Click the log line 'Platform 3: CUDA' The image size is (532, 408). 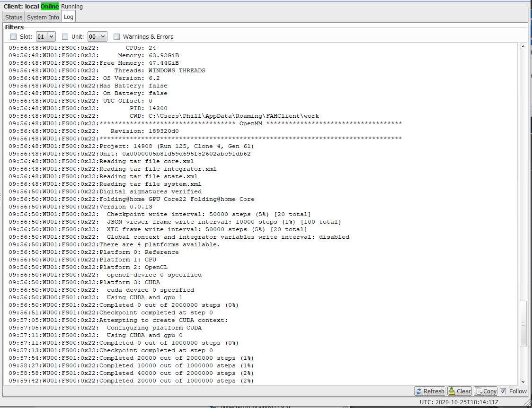click(84, 282)
